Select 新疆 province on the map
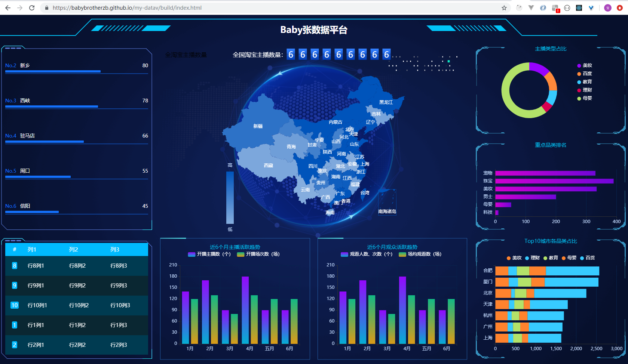Viewport: 628px width, 364px height. (x=258, y=126)
